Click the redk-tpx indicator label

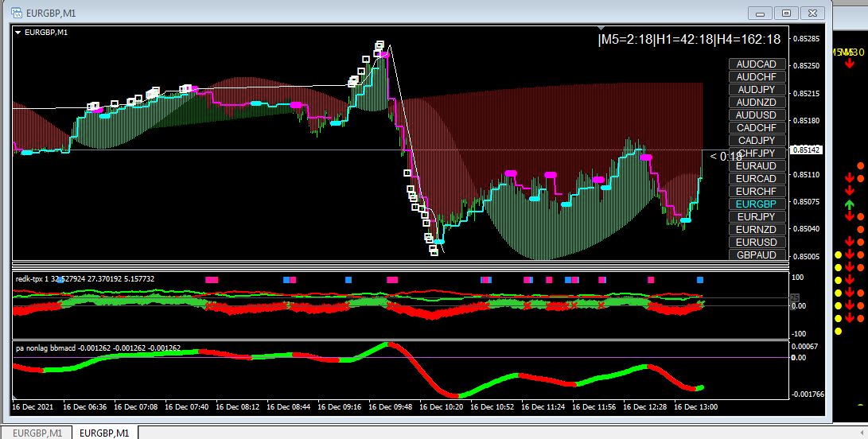pyautogui.click(x=85, y=279)
